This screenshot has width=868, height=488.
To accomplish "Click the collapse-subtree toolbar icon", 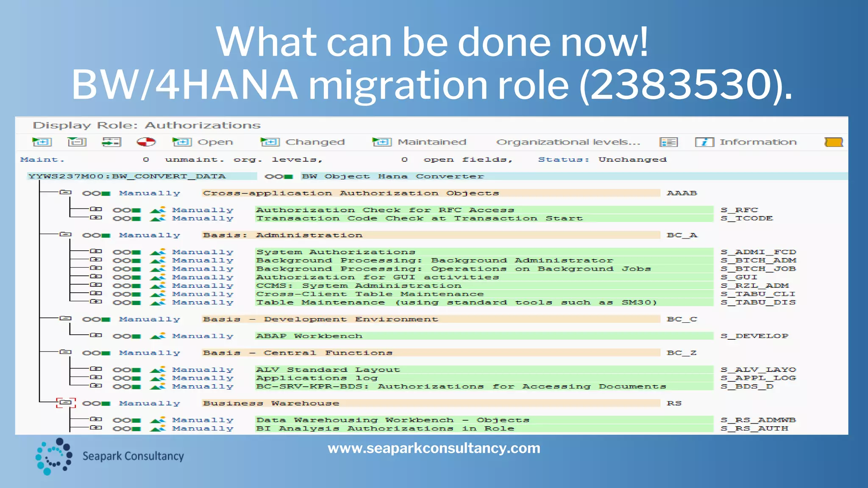I will pos(77,142).
